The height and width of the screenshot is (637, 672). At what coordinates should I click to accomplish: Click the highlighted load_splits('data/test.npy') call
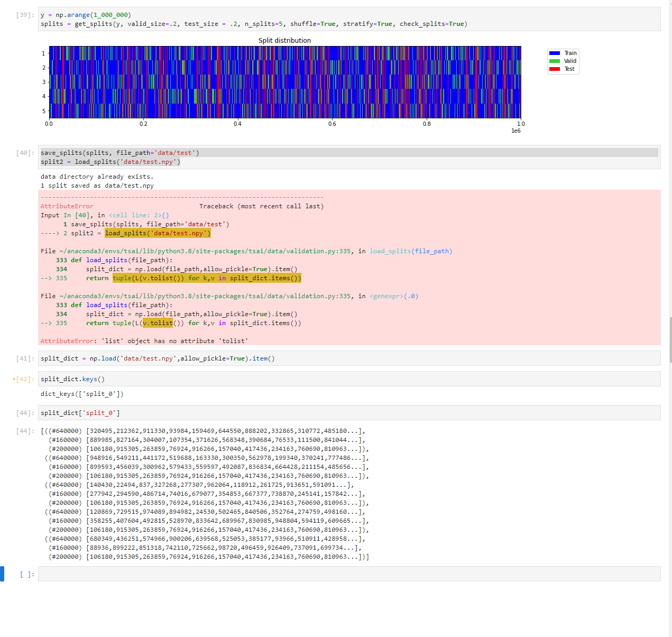[x=158, y=233]
